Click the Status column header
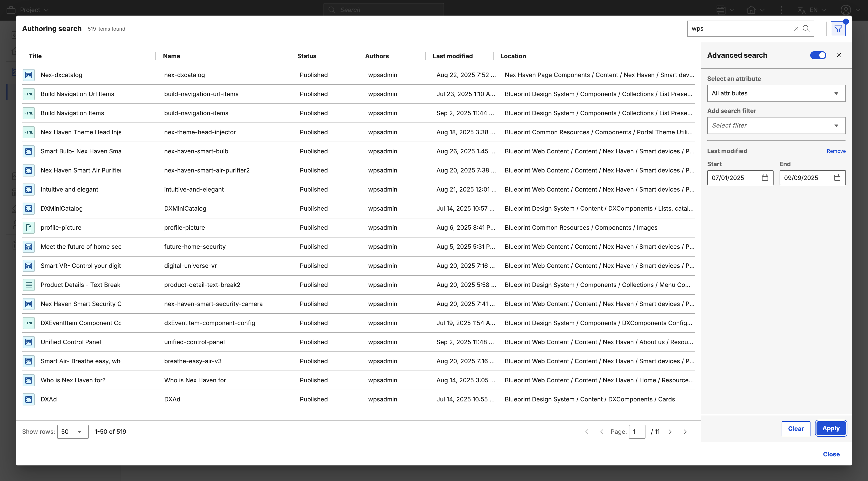868x481 pixels. (x=307, y=56)
